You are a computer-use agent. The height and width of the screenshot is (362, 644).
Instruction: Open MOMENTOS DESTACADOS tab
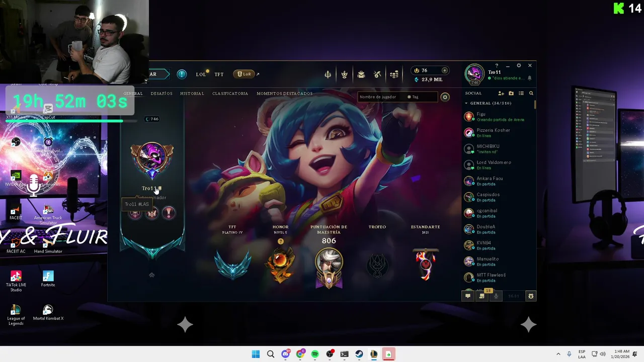(x=285, y=94)
